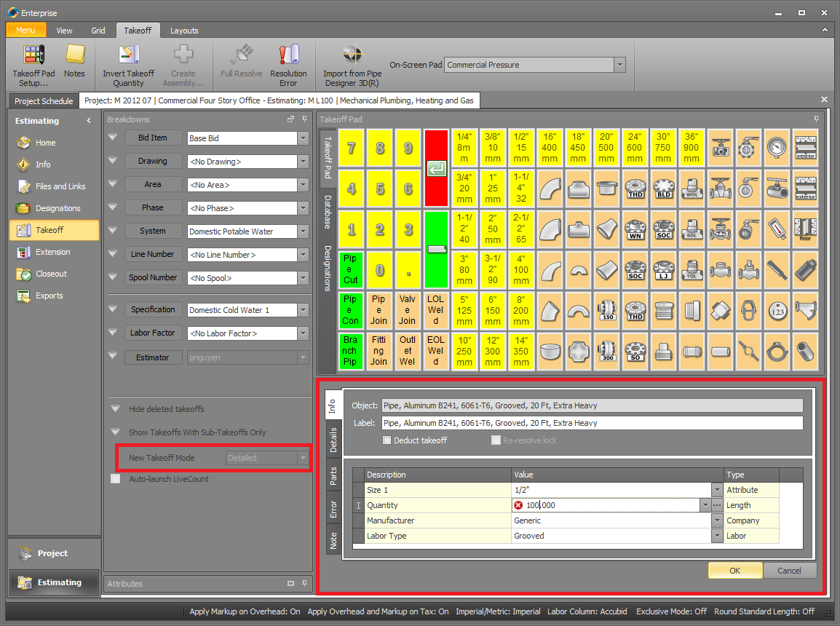The width and height of the screenshot is (840, 626).
Task: Enable Auto-launch LiveCount
Action: click(114, 479)
